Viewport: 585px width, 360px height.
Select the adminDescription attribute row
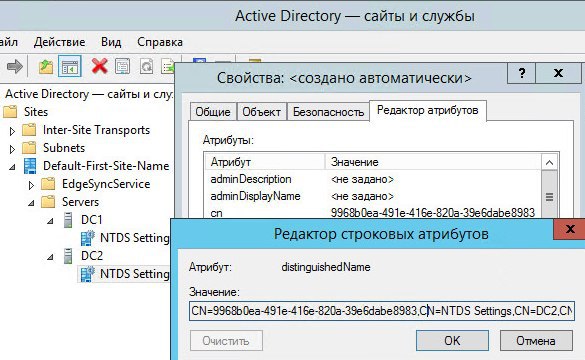click(x=373, y=179)
